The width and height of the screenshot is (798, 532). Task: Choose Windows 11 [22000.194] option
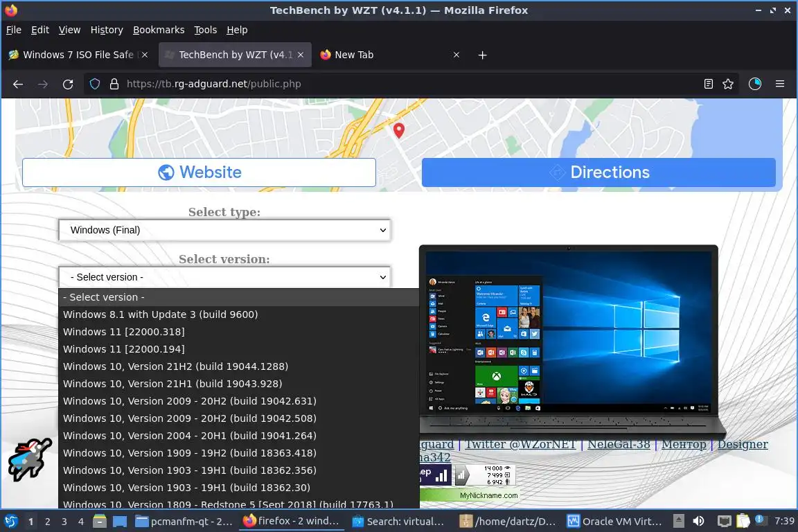(239, 349)
